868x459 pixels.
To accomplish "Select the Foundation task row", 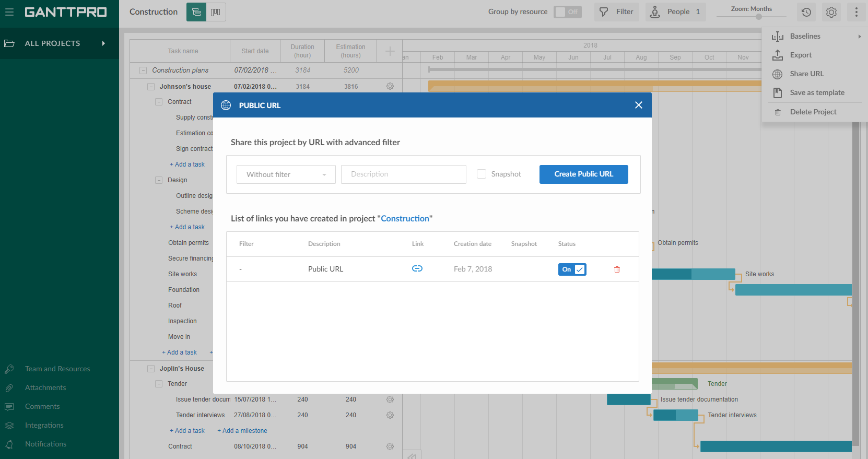I will (x=184, y=290).
